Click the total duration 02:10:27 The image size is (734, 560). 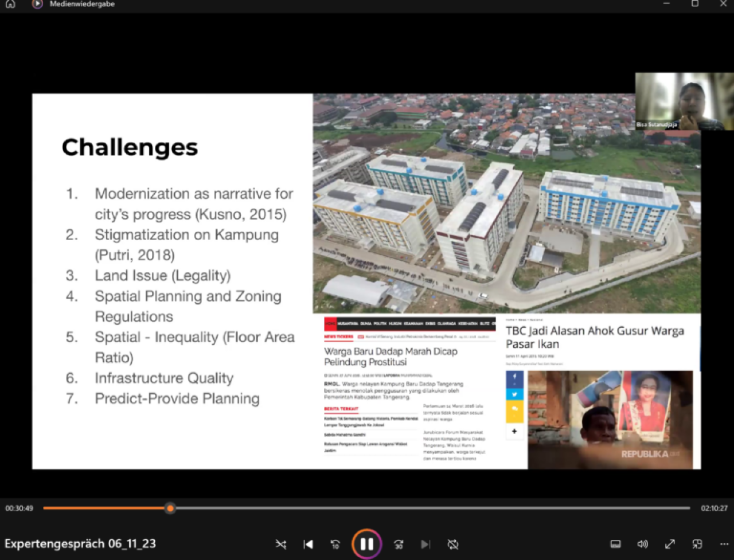click(714, 508)
